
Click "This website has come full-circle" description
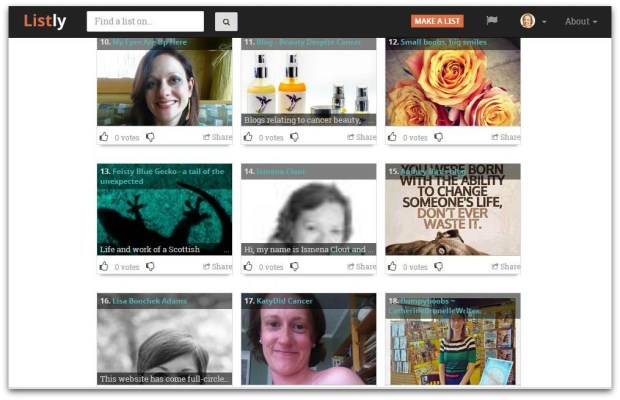coord(164,379)
